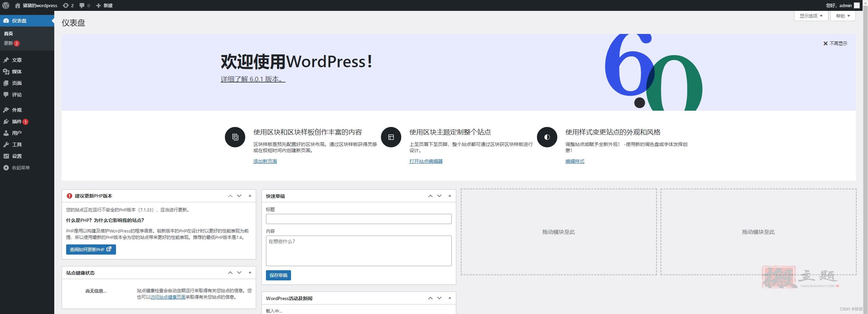Screen dimensions: 868x314
Task: Click 查阅如何更新PHP button
Action: 91,250
